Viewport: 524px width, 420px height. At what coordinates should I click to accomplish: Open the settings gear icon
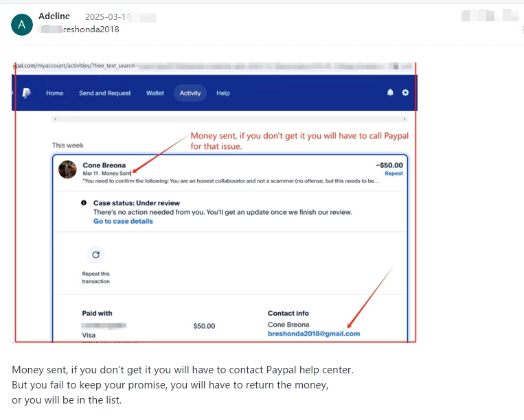pyautogui.click(x=405, y=93)
